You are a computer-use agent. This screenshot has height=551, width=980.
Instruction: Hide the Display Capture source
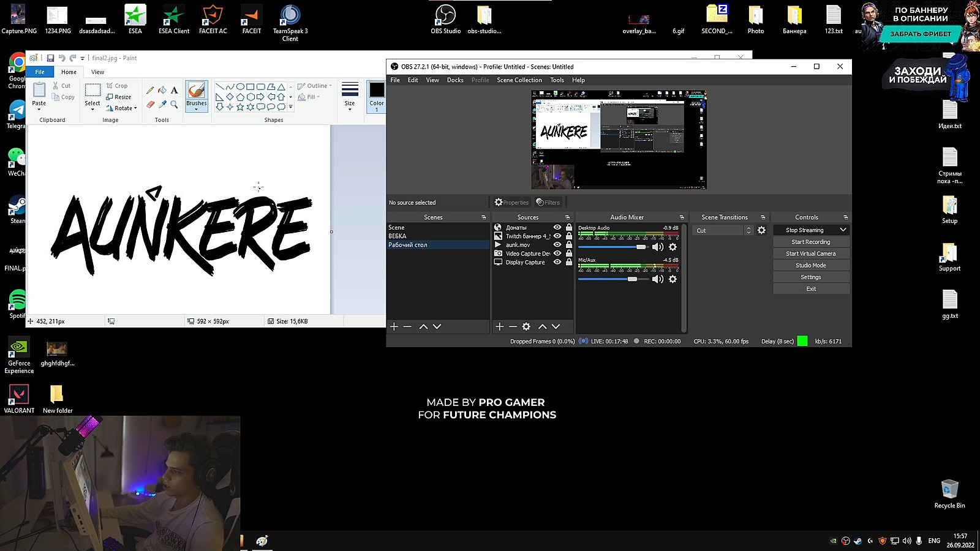(x=557, y=262)
